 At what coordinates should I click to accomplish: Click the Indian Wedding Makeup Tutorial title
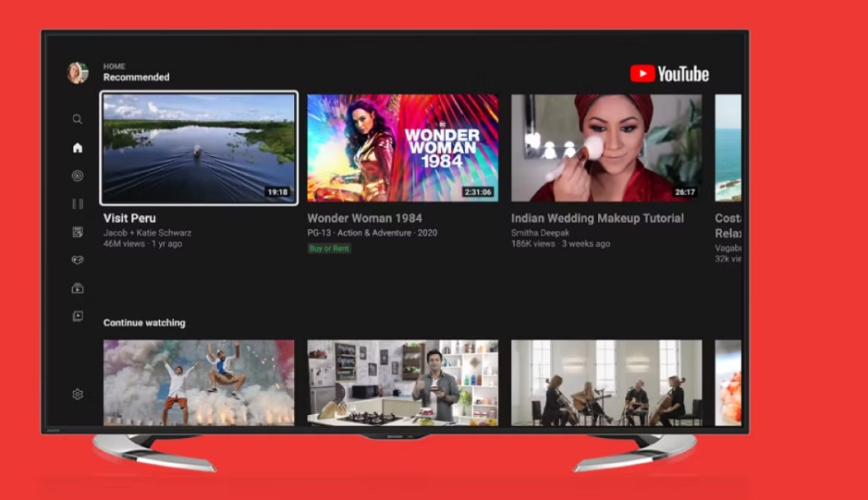(x=597, y=219)
